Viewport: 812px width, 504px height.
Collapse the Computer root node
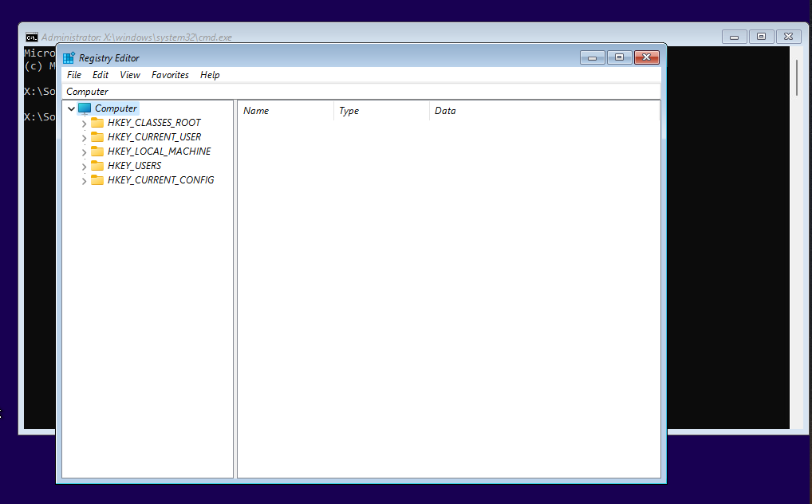(x=72, y=108)
